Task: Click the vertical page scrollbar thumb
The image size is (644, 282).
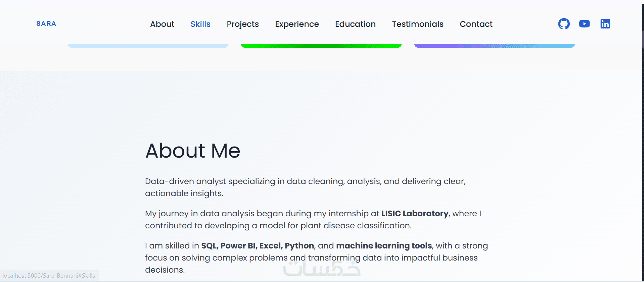Action: point(643,40)
